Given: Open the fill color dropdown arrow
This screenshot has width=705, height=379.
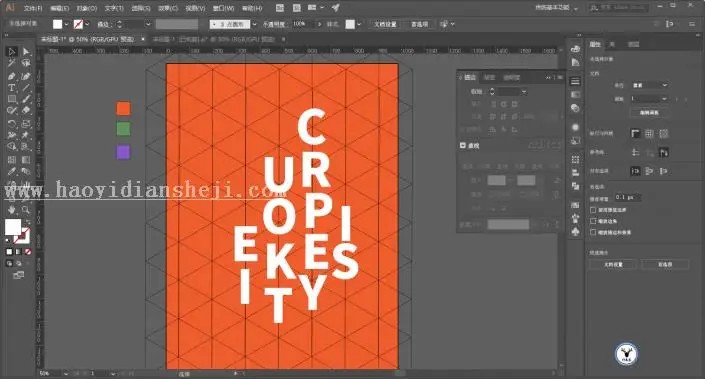Looking at the screenshot, I should click(x=66, y=24).
